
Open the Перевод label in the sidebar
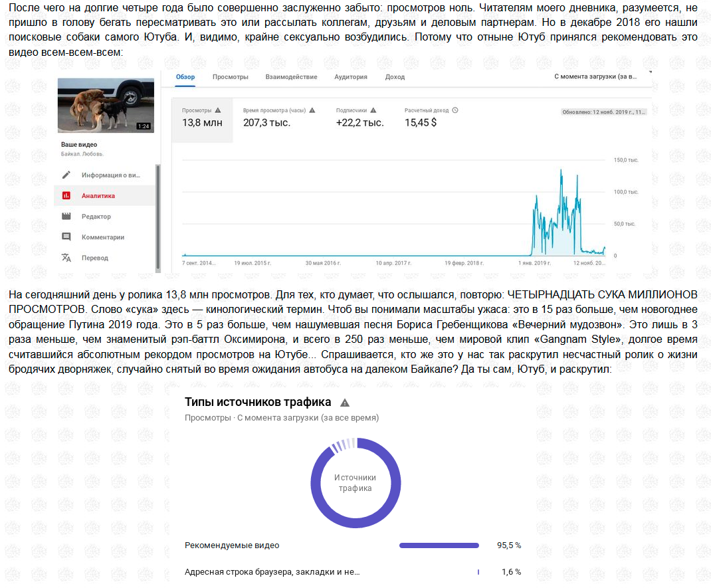pos(95,258)
